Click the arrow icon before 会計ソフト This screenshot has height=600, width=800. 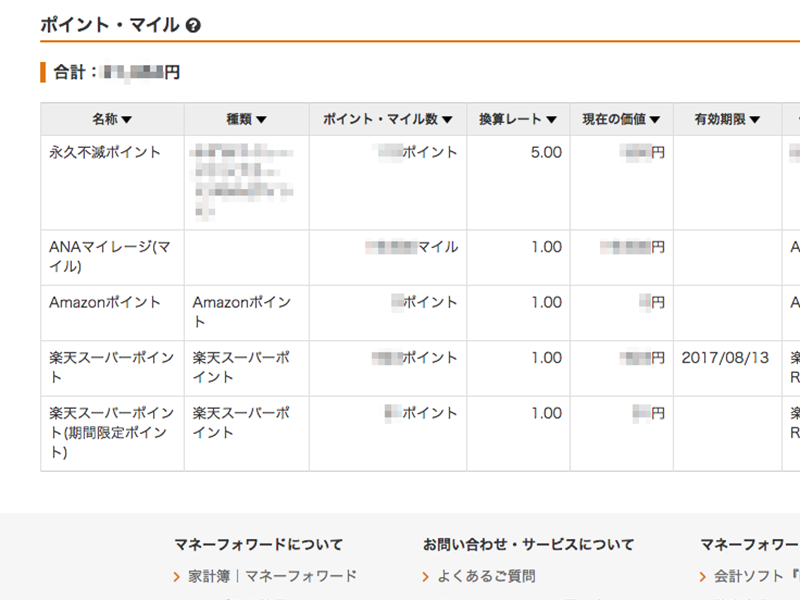click(x=703, y=577)
